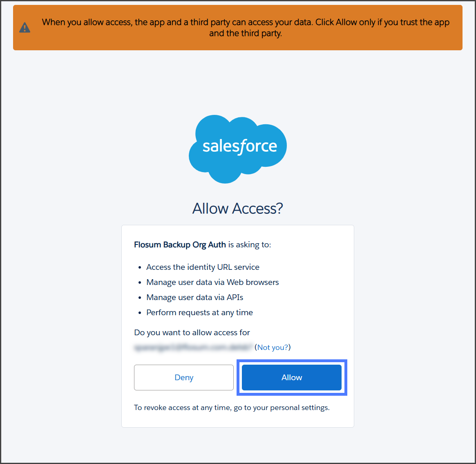Click the "To revoke access at any time" note

pyautogui.click(x=232, y=408)
